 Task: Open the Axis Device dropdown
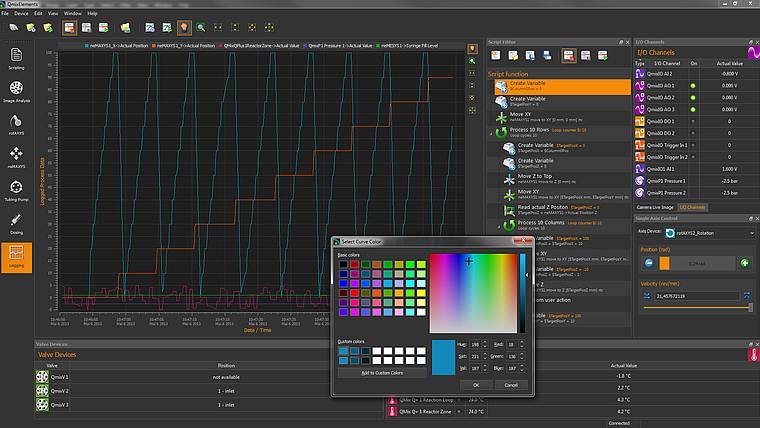coord(710,233)
